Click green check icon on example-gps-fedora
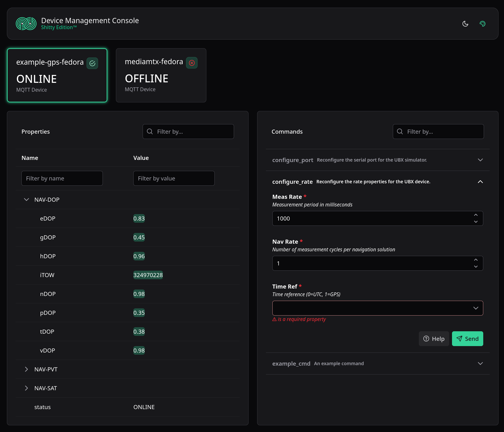Viewport: 504px width, 432px height. (x=92, y=63)
